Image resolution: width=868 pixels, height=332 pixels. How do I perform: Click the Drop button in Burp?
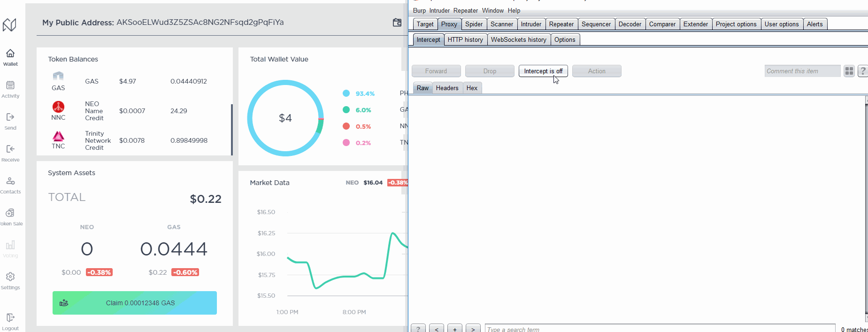coord(490,71)
